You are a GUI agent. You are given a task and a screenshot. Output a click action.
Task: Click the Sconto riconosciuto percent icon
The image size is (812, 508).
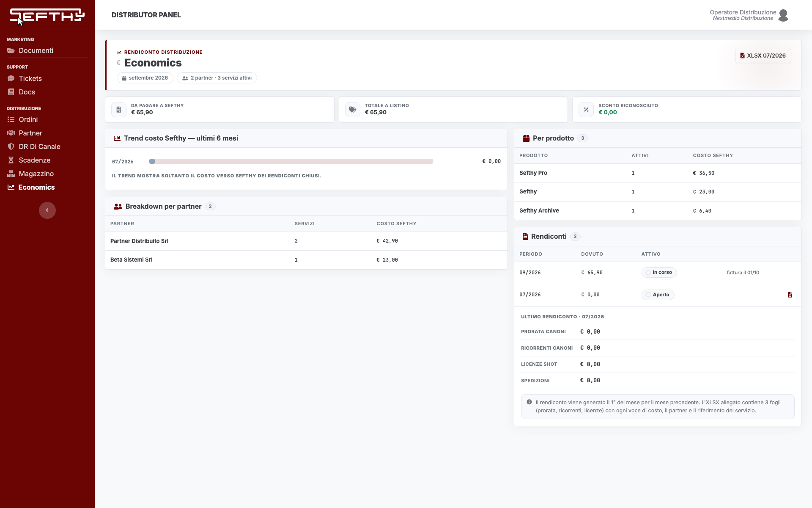pos(586,110)
